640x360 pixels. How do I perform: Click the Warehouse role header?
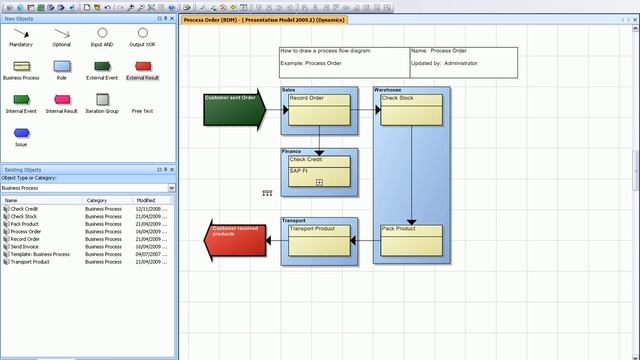click(388, 90)
